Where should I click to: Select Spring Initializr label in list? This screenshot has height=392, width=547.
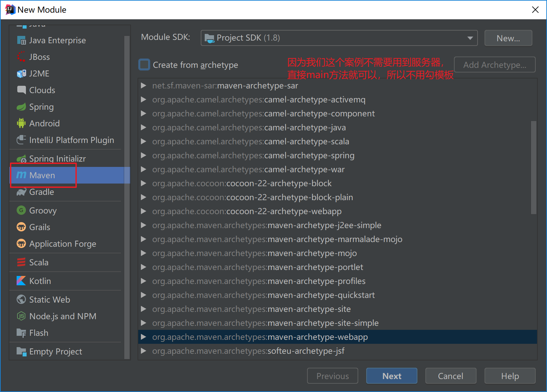[57, 159]
